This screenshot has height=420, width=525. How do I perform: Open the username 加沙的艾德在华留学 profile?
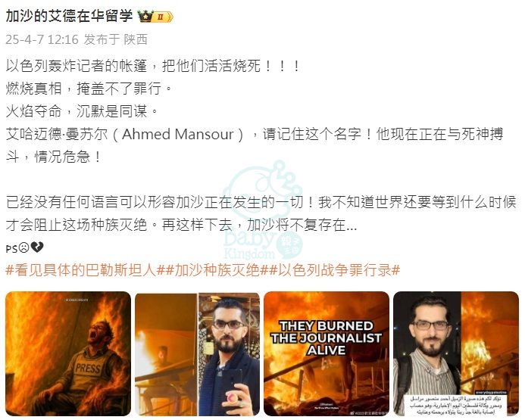click(x=70, y=16)
